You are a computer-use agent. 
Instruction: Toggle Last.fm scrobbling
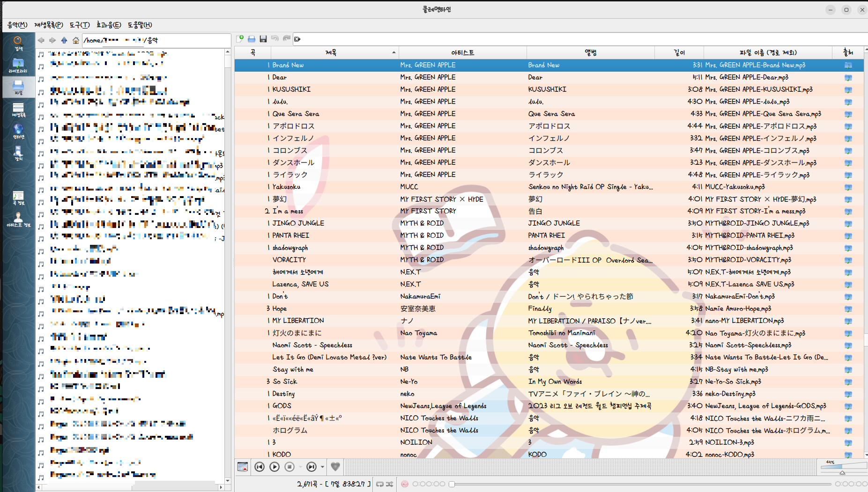[x=405, y=484]
